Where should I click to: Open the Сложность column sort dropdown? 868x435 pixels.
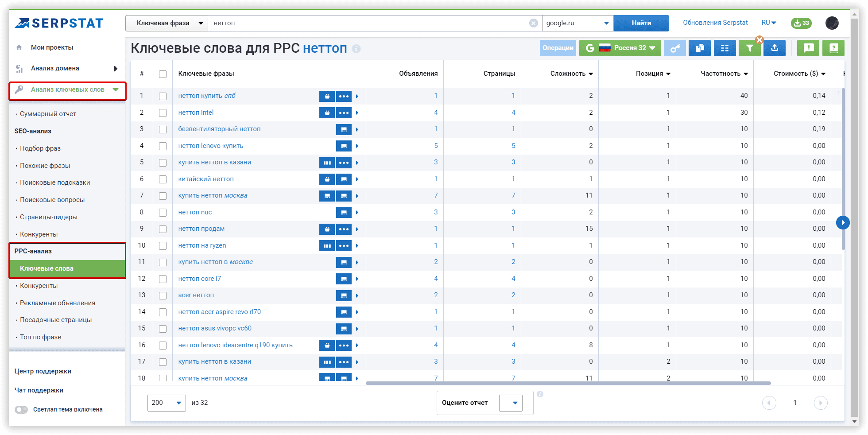(x=591, y=74)
